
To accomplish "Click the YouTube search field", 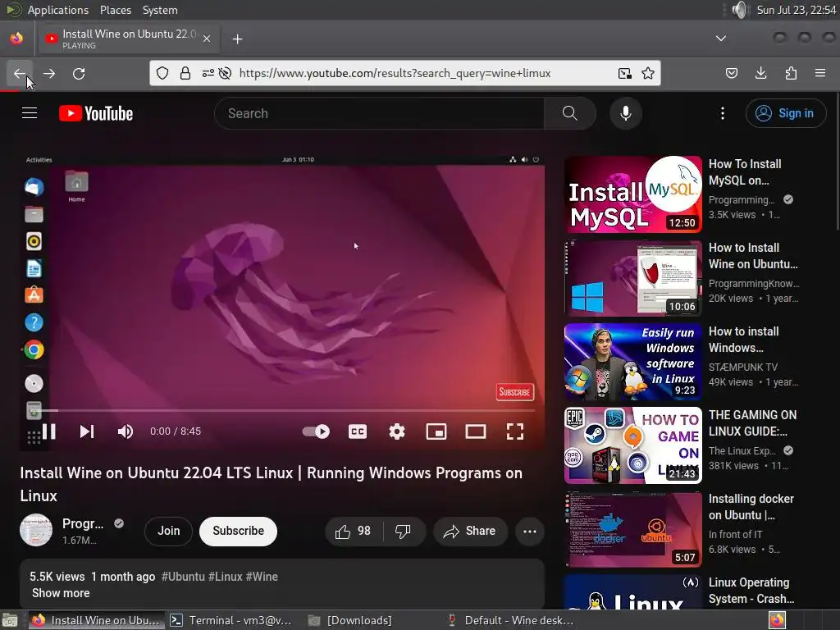I will (379, 113).
